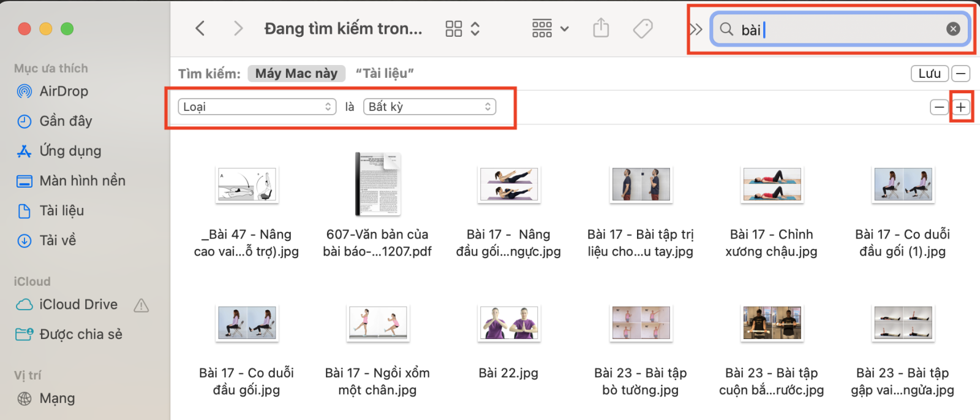
Task: Select "Bài 17 - Bài tập trị liệu" image
Action: point(641,185)
